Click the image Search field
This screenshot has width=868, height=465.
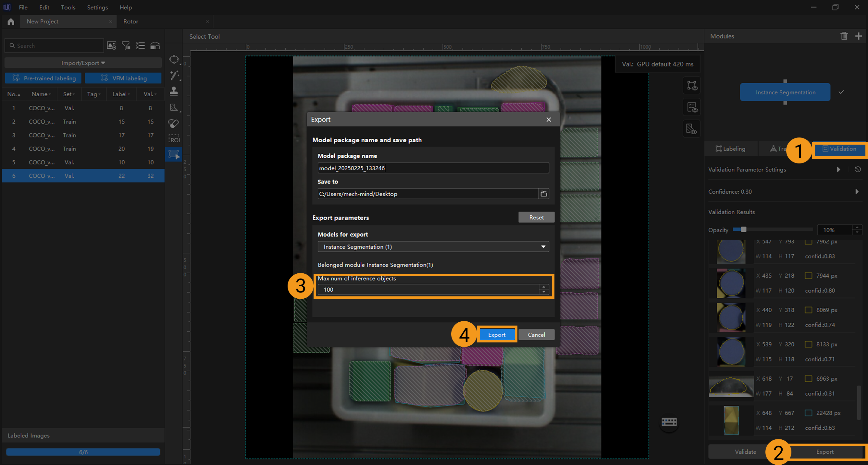54,45
